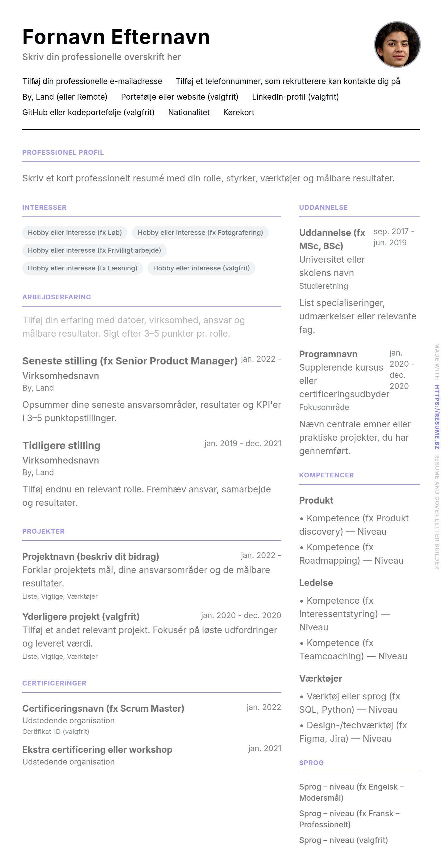Click the Projektnavn project title
The image size is (442, 868).
91,556
